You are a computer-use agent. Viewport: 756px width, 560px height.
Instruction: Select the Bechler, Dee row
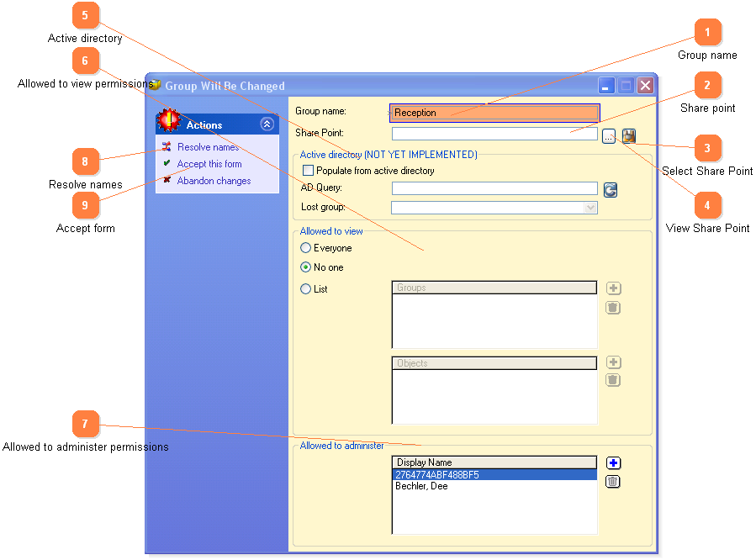pyautogui.click(x=494, y=486)
